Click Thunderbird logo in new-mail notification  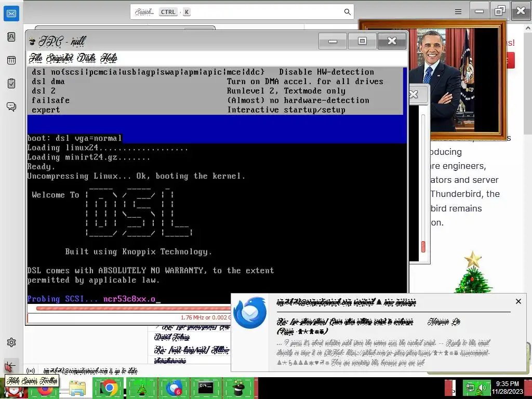[250, 312]
